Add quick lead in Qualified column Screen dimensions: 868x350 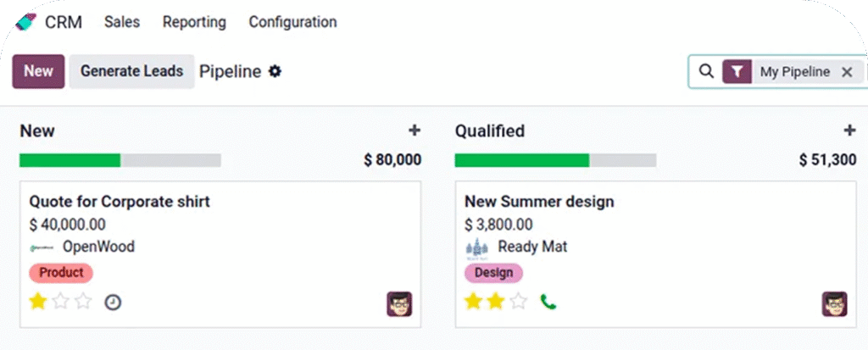click(x=849, y=131)
